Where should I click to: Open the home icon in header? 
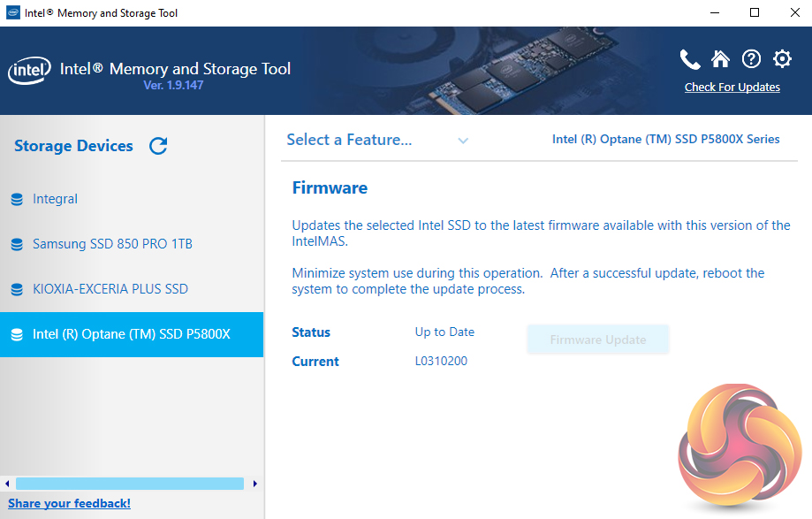720,59
